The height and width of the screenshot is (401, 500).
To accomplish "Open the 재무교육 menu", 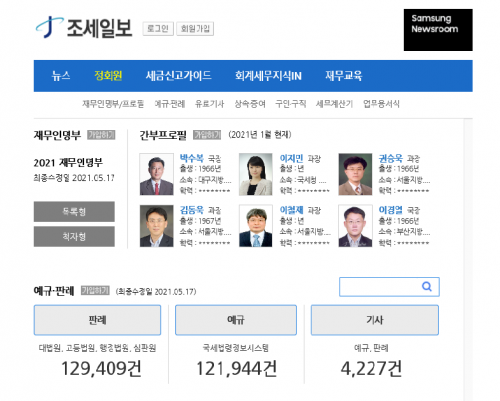I will pos(344,76).
